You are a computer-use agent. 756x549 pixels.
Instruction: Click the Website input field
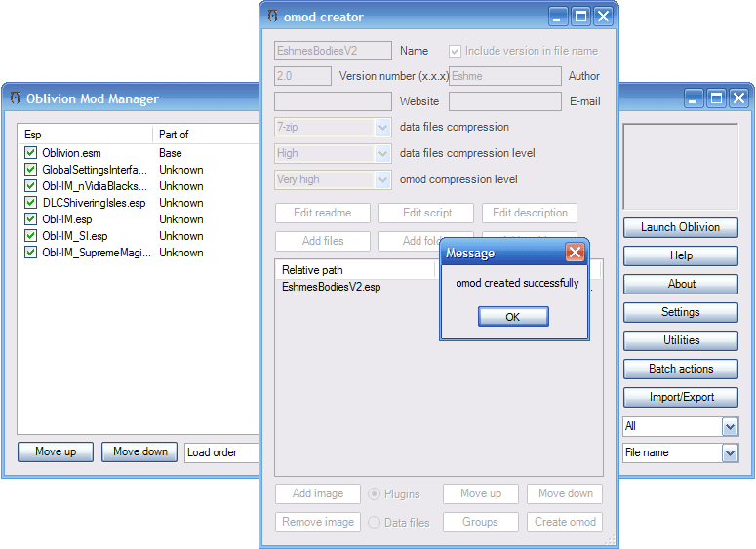point(333,101)
